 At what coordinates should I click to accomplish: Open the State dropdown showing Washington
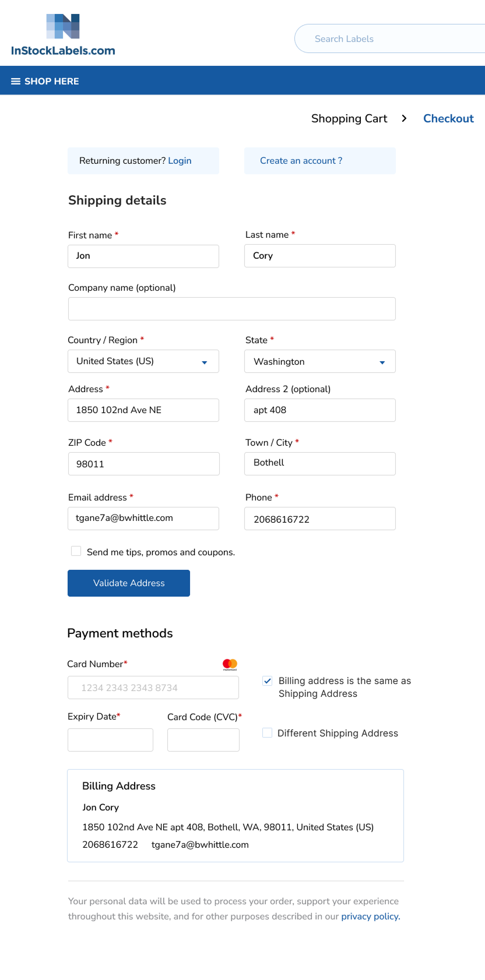(x=319, y=361)
